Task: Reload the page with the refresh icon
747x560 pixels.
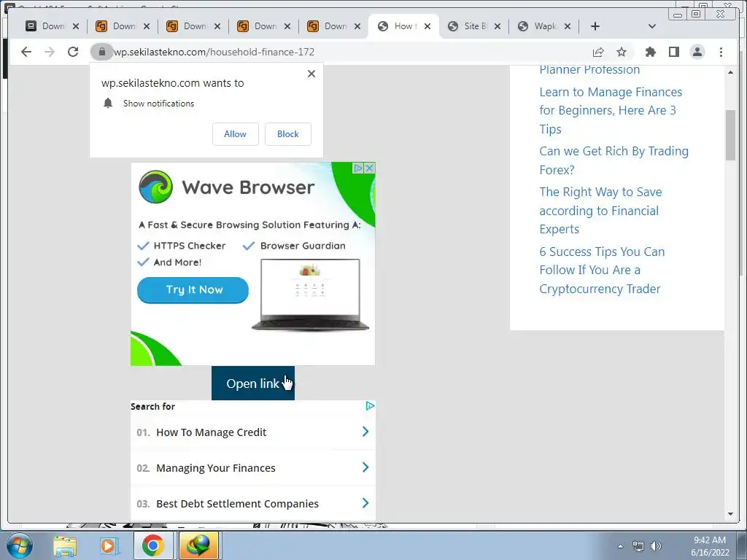Action: click(x=73, y=52)
